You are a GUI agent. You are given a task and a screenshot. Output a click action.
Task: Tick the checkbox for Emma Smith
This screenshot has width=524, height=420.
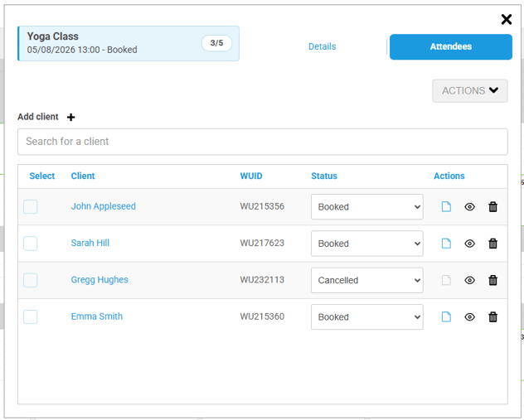tap(31, 316)
